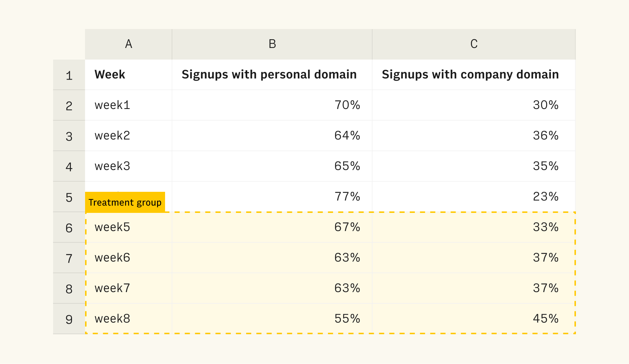Select the 45% cell for week8
Screen dimensions: 629x364
[x=474, y=319]
